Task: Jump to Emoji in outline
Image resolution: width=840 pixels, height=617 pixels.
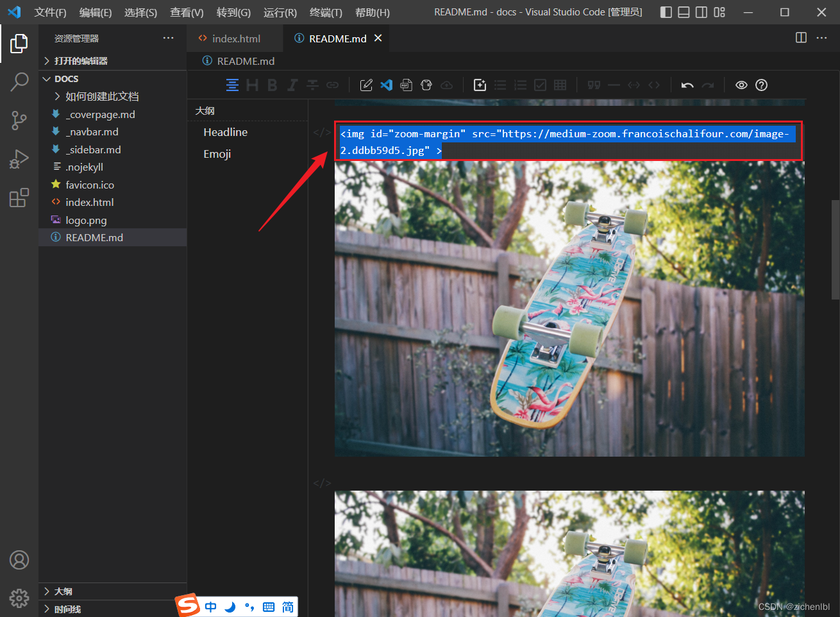Action: click(x=217, y=154)
